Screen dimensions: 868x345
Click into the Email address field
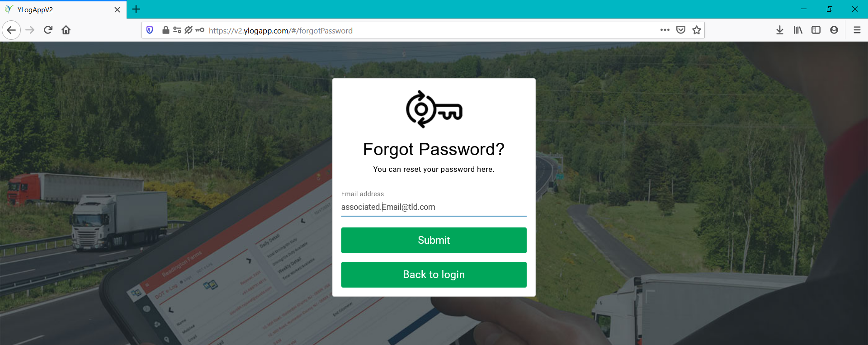coord(434,207)
